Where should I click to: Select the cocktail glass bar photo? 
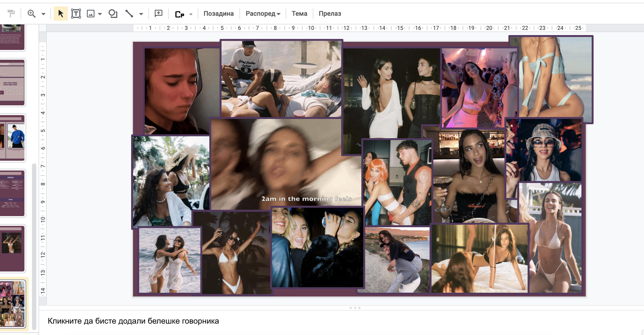(469, 176)
